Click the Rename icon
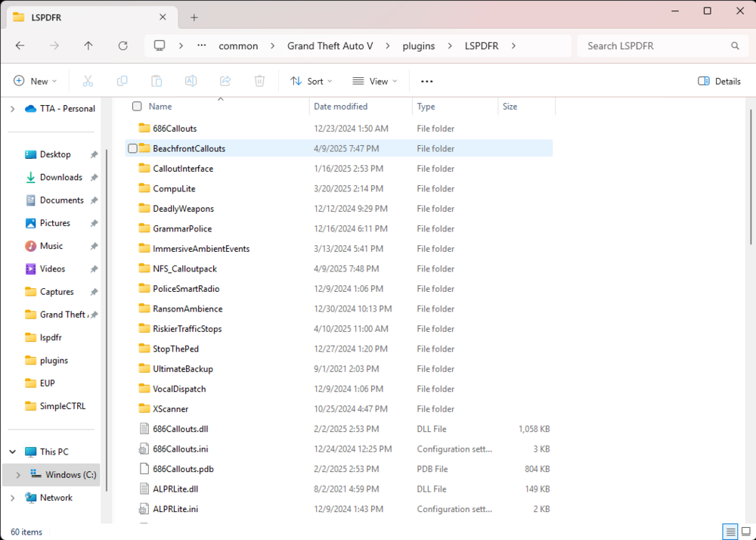This screenshot has width=756, height=540. [190, 81]
